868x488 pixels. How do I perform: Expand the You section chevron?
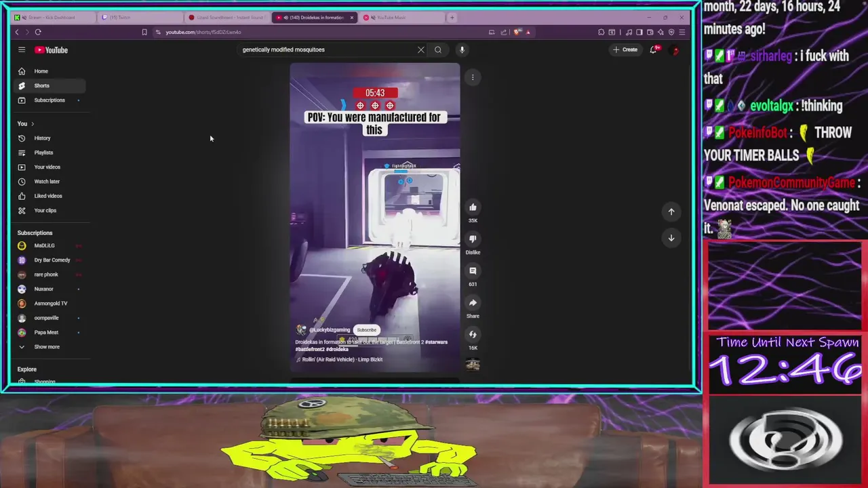tap(32, 124)
